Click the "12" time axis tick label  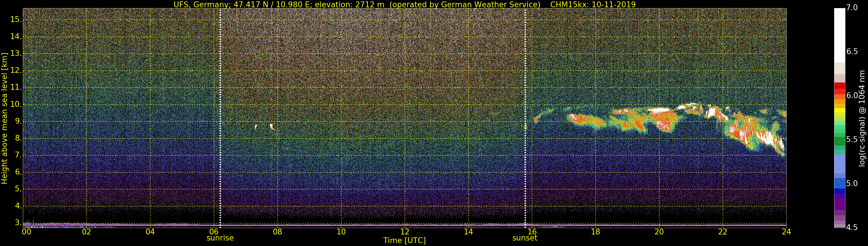[405, 232]
